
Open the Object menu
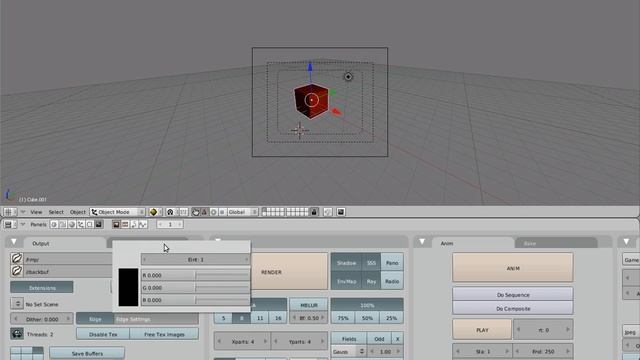click(x=78, y=212)
